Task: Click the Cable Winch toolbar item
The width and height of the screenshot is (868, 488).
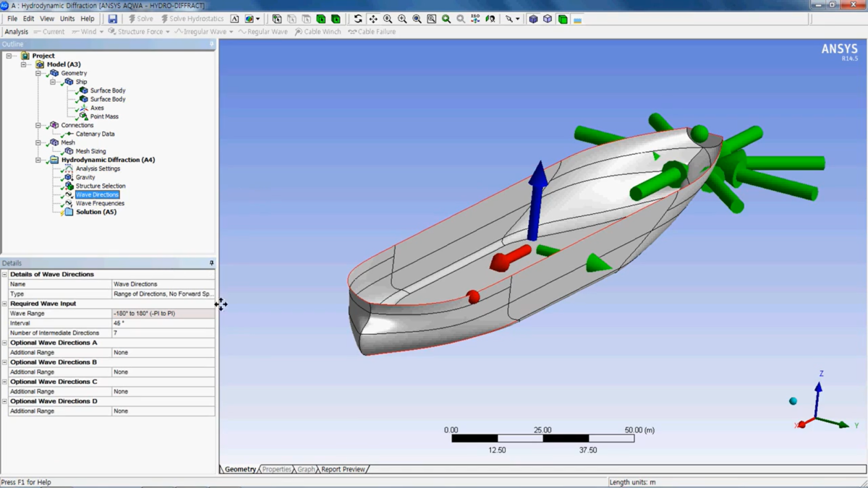Action: coord(318,32)
